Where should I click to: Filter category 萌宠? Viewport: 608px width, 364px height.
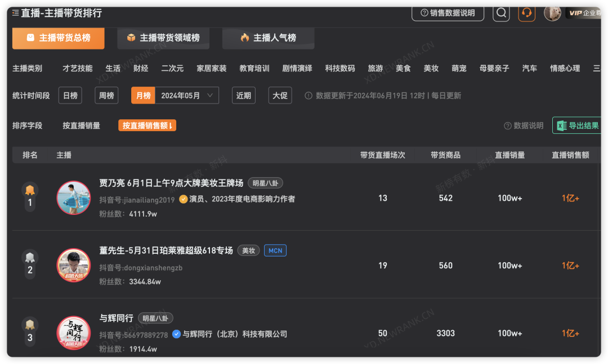(459, 69)
